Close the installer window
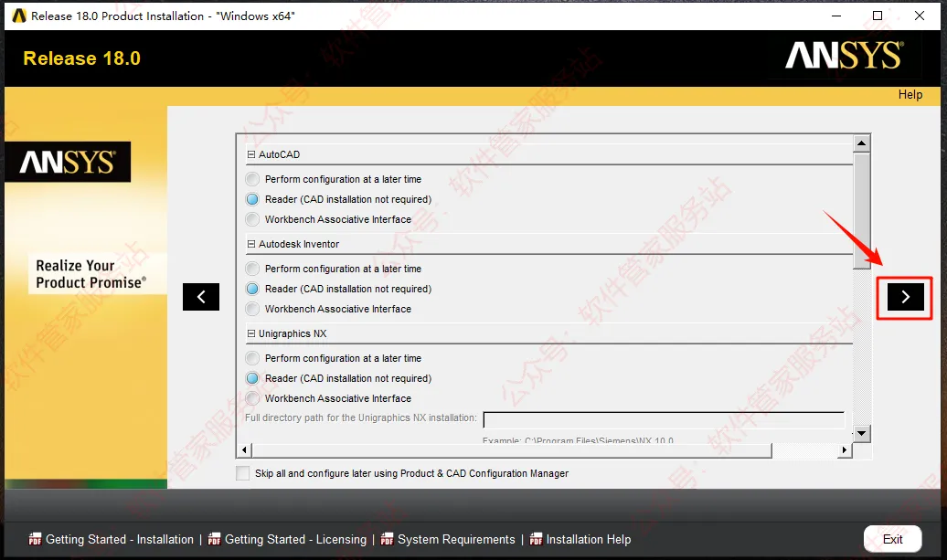 pos(920,16)
